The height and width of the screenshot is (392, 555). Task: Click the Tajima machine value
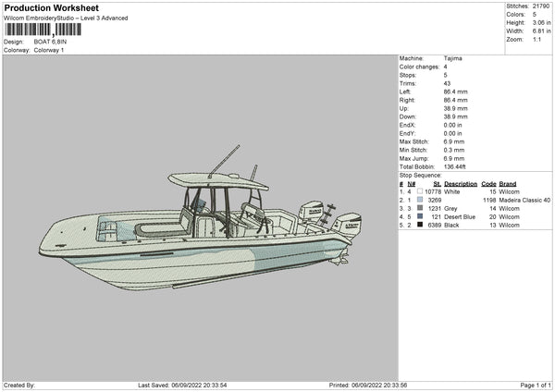(452, 58)
